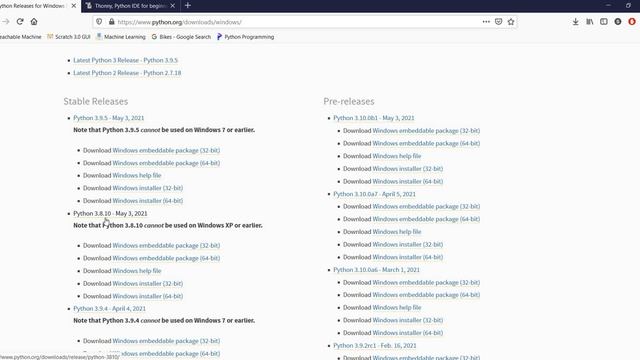Download the Python 3.9.5 Windows help file

point(137,176)
